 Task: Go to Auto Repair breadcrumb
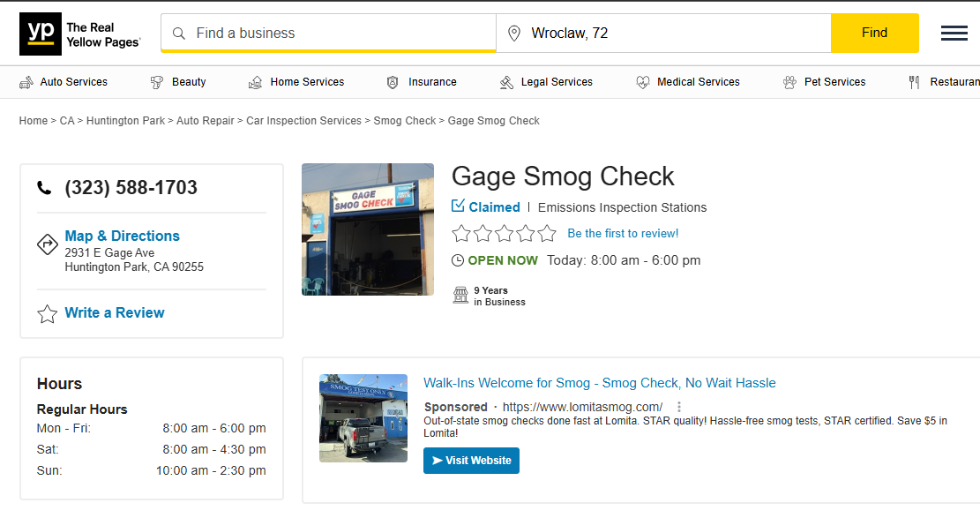click(x=205, y=121)
